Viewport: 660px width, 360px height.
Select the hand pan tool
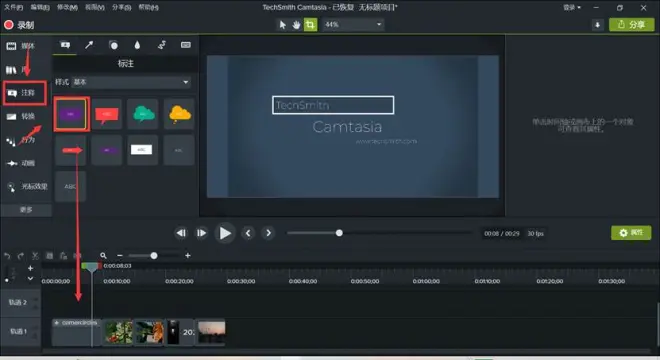point(296,25)
